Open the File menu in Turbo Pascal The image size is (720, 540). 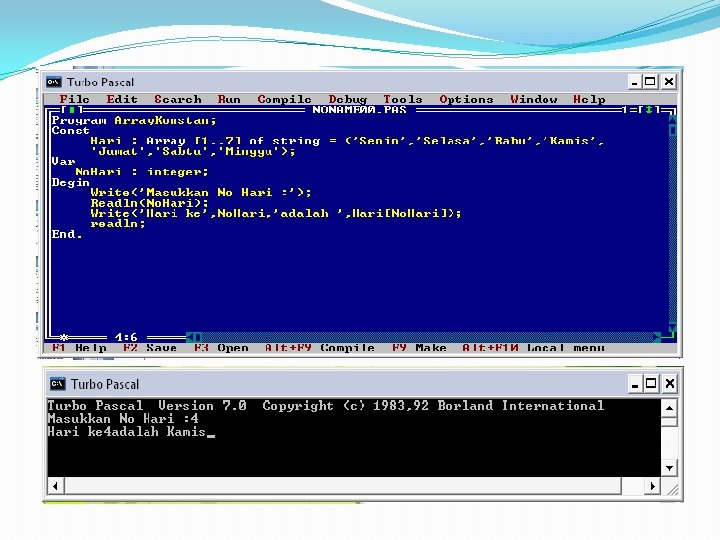coord(74,99)
